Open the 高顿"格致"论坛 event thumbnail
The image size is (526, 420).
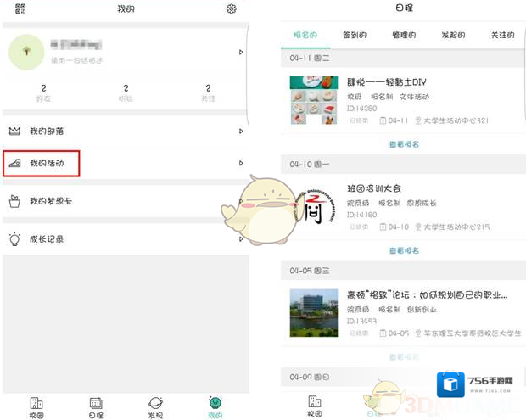tap(313, 313)
